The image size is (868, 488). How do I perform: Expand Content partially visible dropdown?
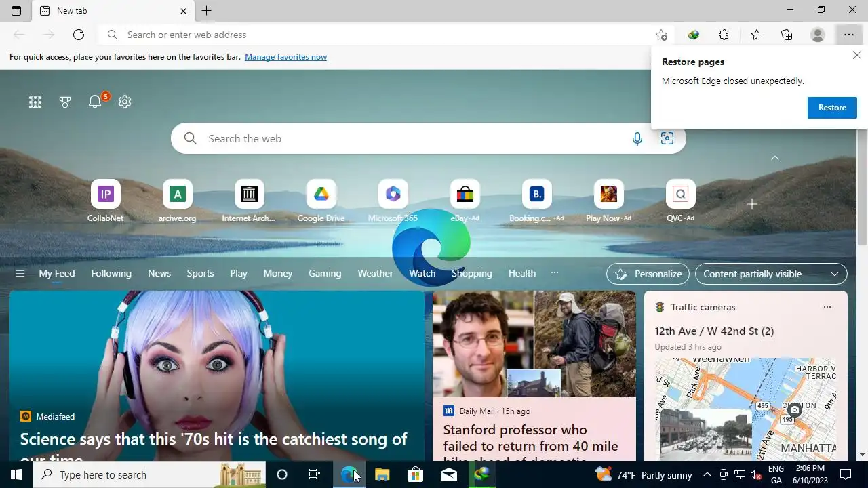click(771, 274)
